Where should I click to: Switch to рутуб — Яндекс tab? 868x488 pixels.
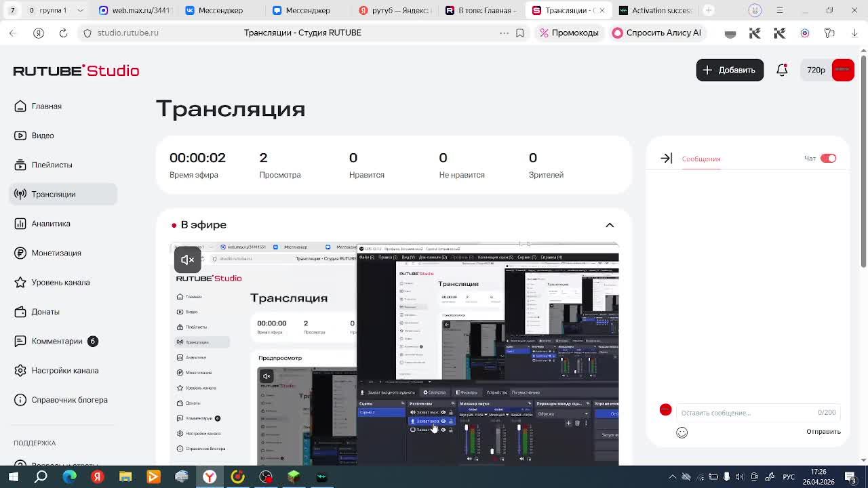pyautogui.click(x=394, y=10)
